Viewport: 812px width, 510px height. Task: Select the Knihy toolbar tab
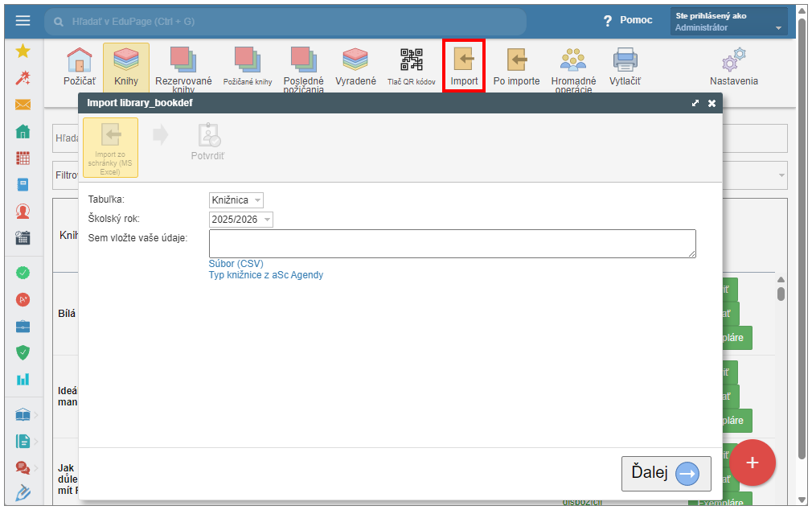pyautogui.click(x=126, y=66)
